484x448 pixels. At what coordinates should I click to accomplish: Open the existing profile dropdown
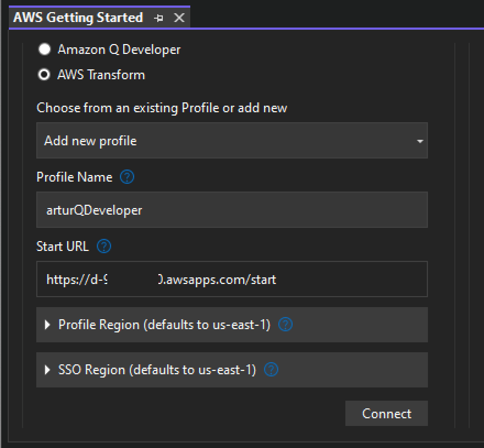click(231, 140)
